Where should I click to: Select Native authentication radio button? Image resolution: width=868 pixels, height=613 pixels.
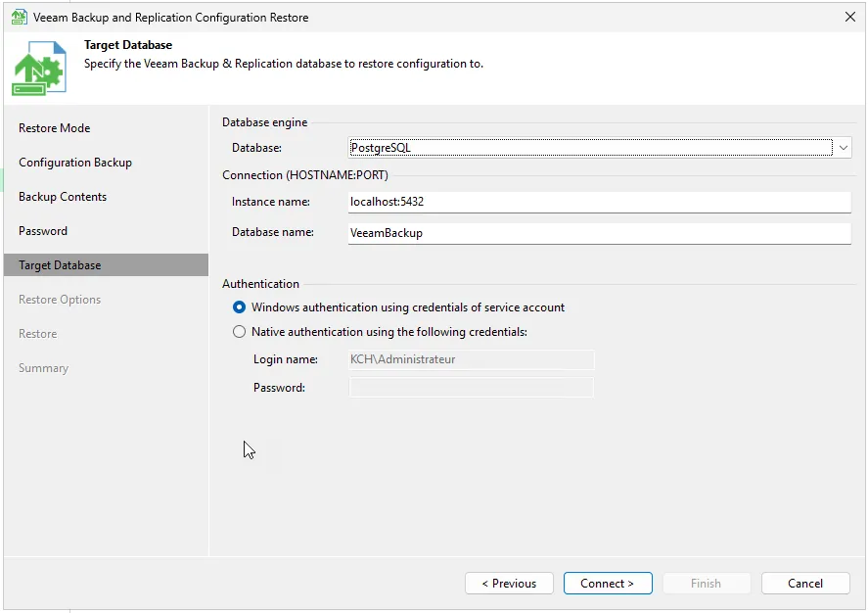[x=240, y=332]
